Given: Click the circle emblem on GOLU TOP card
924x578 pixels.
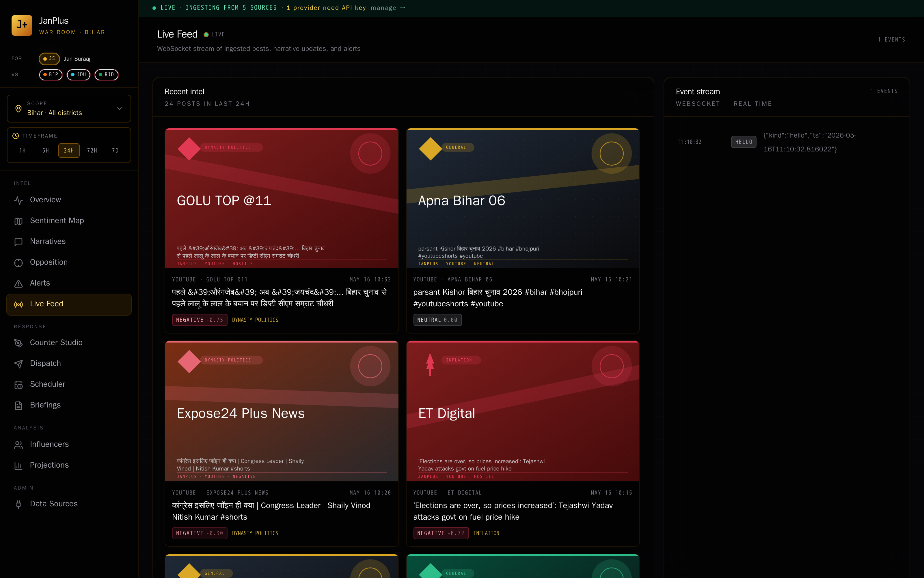Looking at the screenshot, I should click(370, 153).
